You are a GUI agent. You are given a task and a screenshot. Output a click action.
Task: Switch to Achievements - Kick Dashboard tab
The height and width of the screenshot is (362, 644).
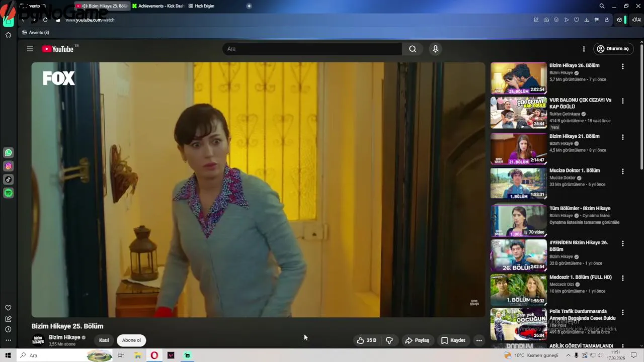coord(158,6)
